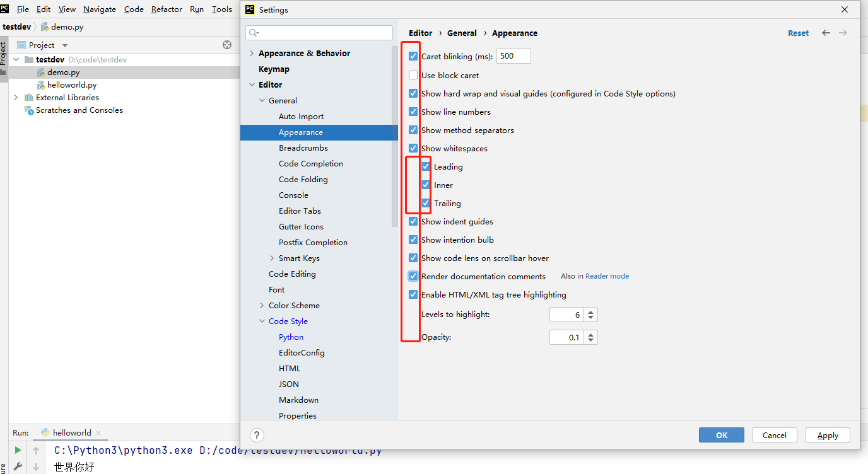
Task: Open the Project view dropdown arrow
Action: tap(65, 45)
